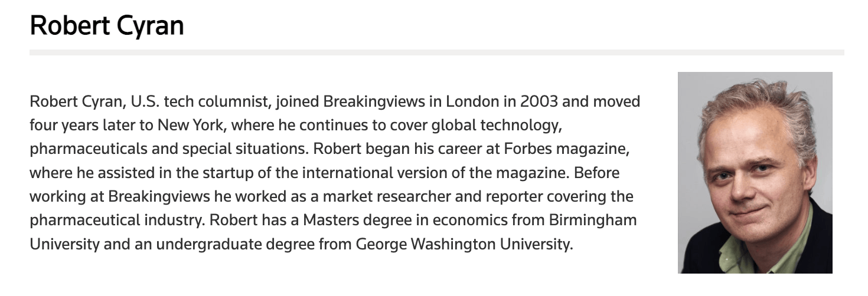Click the word "Birmingham" in the bio
This screenshot has width=868, height=296.
[x=593, y=221]
